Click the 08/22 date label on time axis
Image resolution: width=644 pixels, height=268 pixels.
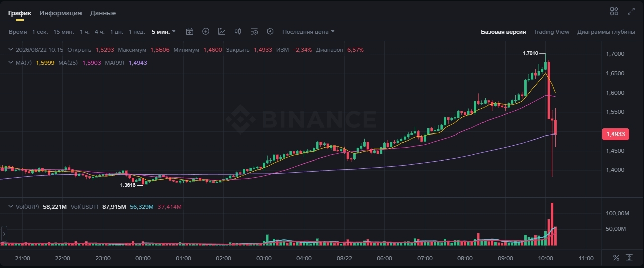[x=344, y=258]
